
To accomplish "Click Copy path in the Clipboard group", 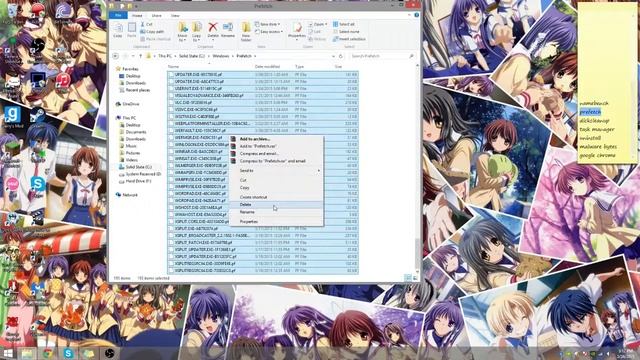I will [152, 31].
